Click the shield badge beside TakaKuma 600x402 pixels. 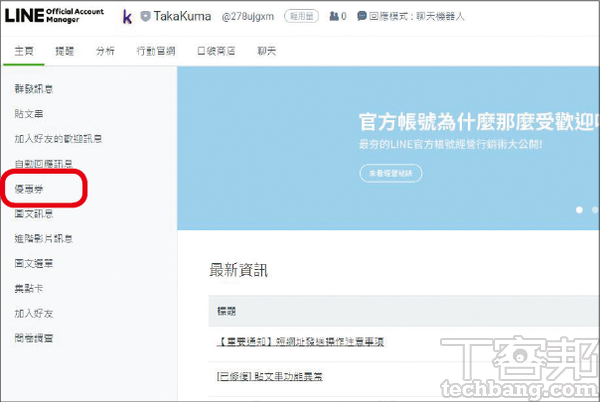point(145,16)
